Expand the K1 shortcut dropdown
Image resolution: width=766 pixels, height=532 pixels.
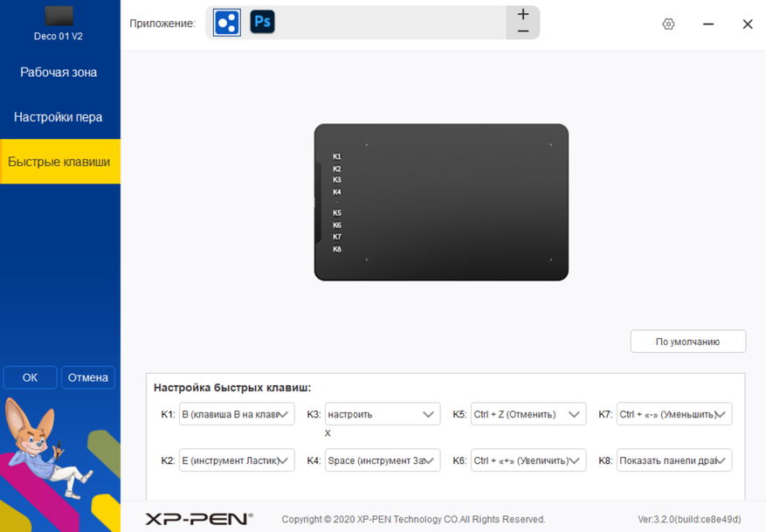pos(237,414)
